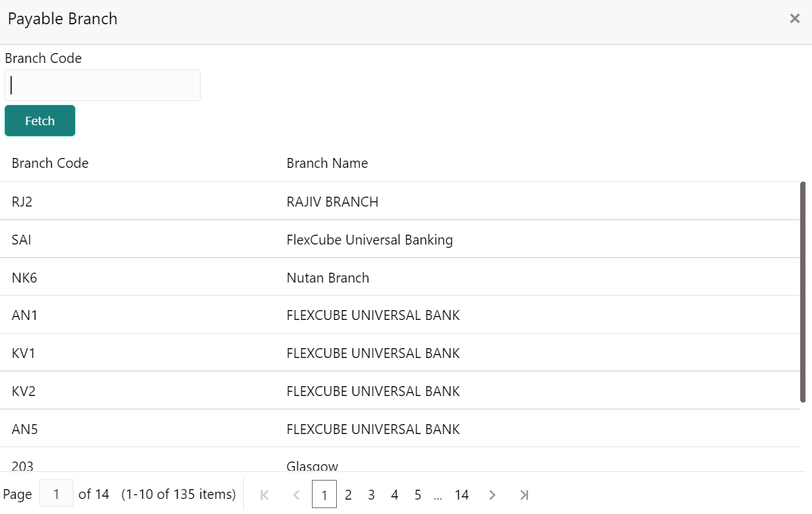The image size is (812, 514).
Task: Select branch code NK6
Action: coord(24,277)
